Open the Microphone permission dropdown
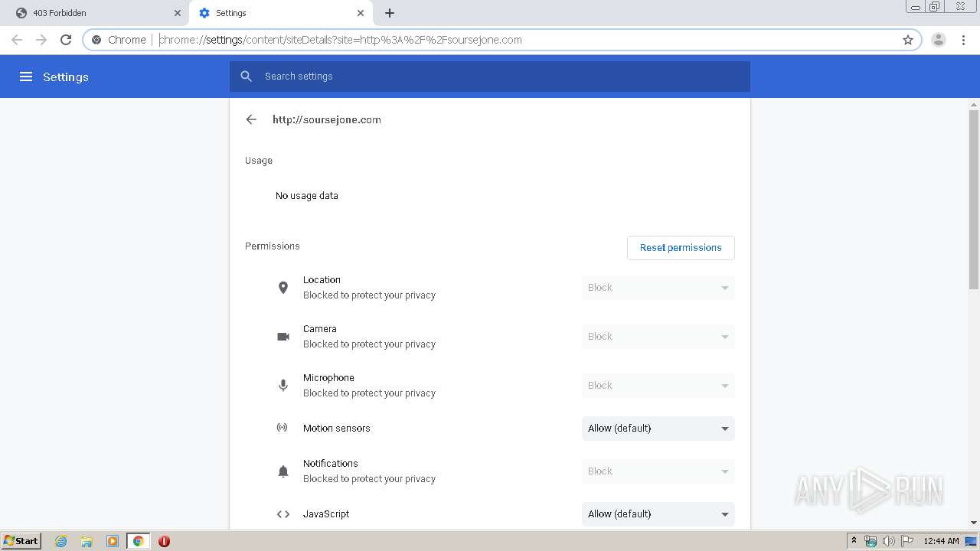This screenshot has width=980, height=551. tap(658, 386)
